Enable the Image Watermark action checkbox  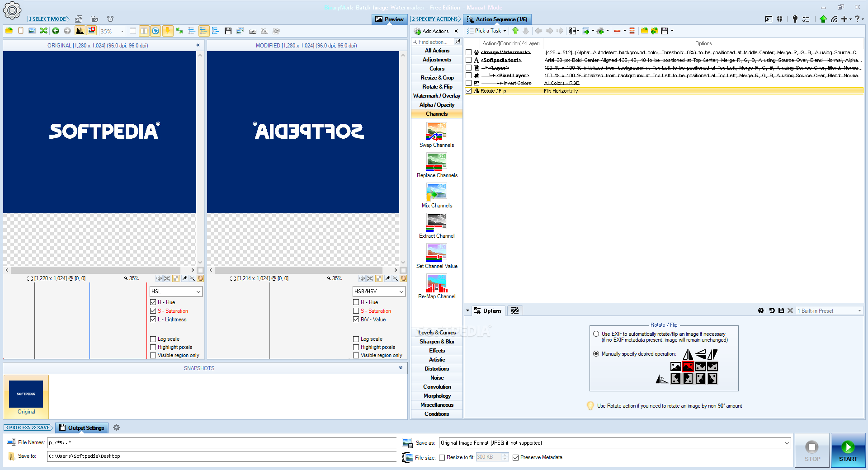[469, 52]
